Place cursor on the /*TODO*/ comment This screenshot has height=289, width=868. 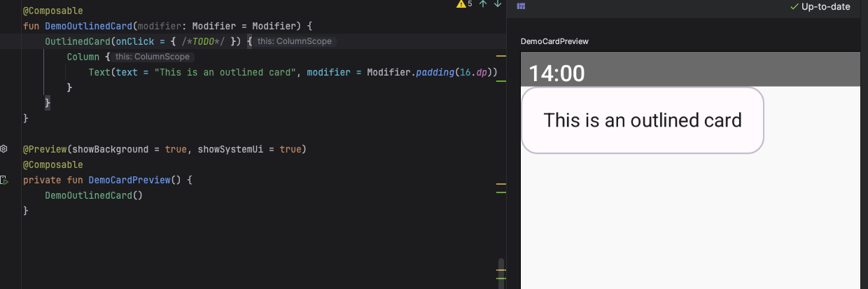pos(202,42)
